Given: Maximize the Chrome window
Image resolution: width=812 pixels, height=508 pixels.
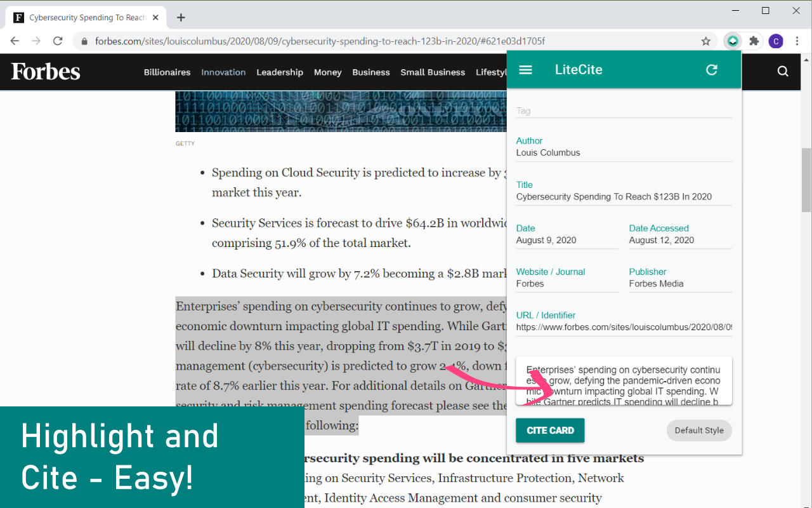Looking at the screenshot, I should point(766,11).
